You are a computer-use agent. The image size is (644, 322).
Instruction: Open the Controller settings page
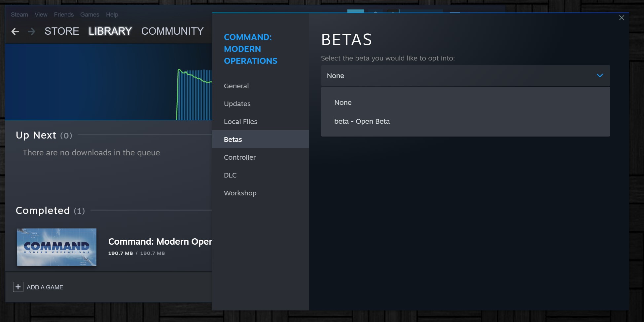(x=261, y=157)
